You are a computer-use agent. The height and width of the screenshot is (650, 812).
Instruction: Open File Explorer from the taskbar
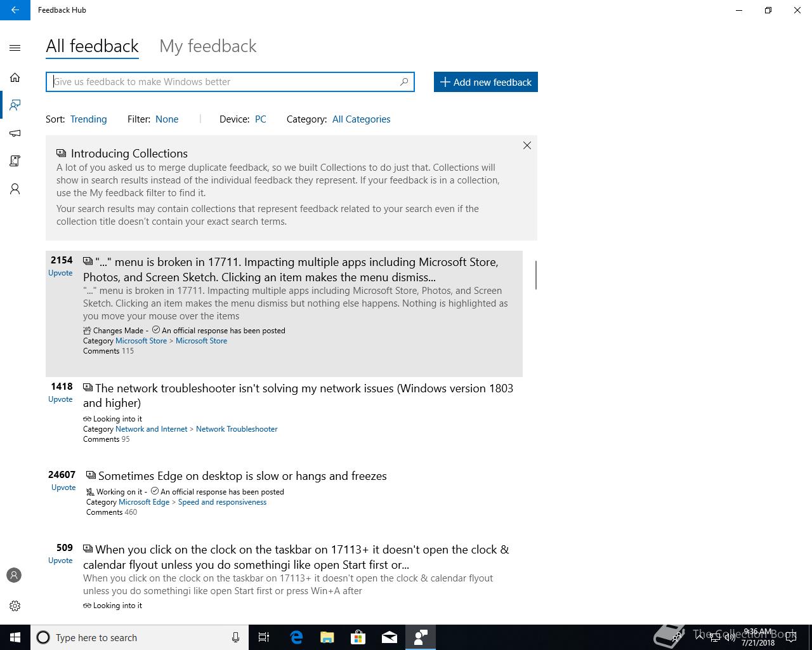tap(327, 637)
